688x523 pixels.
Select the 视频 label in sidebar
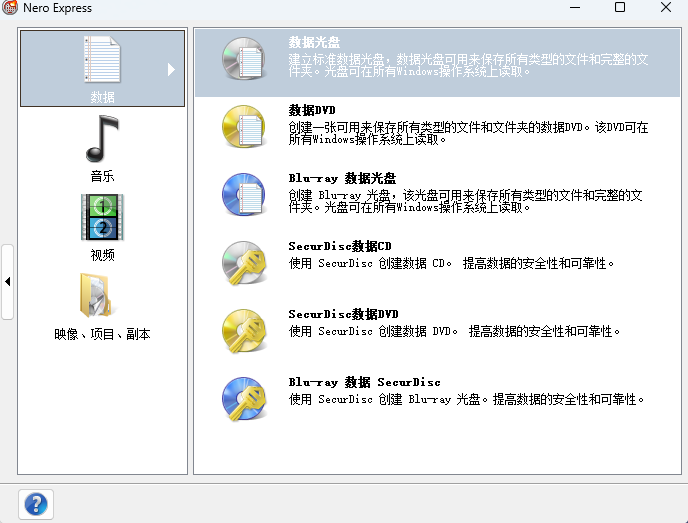tap(102, 255)
